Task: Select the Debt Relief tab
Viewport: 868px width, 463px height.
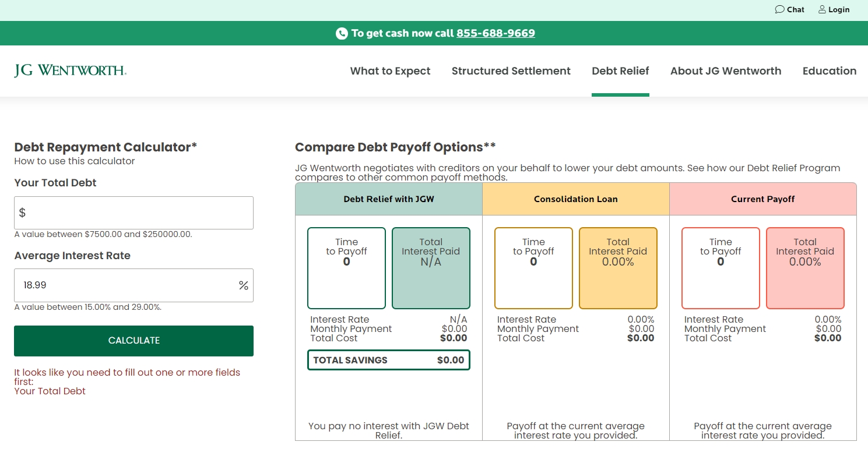Action: click(620, 70)
